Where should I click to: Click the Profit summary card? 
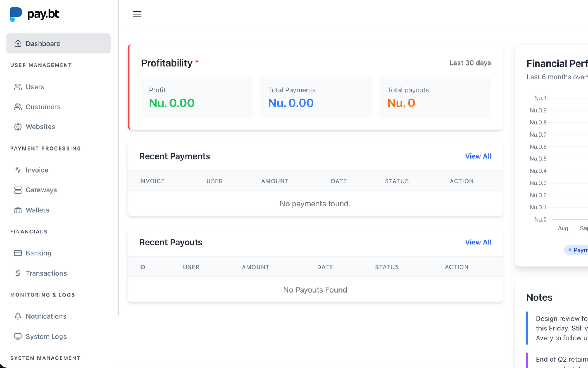tap(197, 98)
